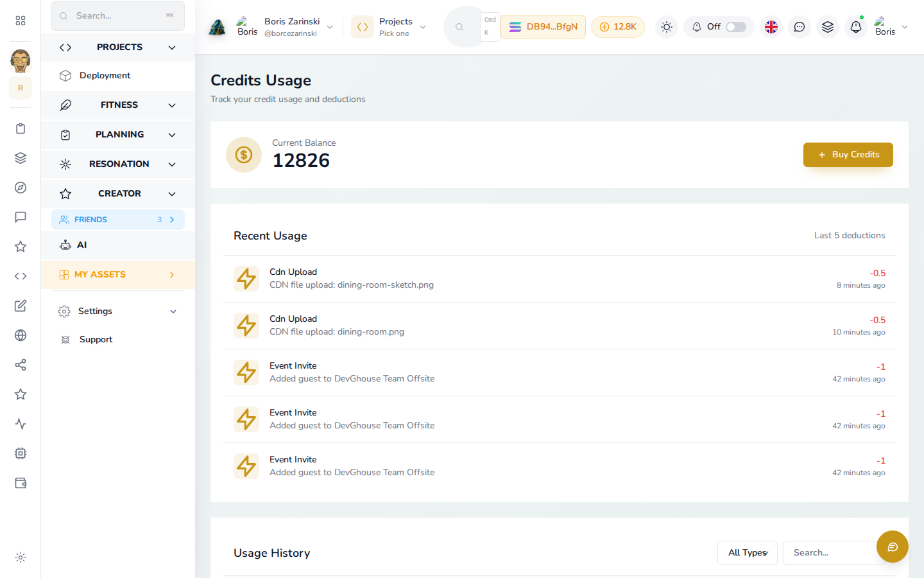Select the AI menu item
Viewport: 924px width, 578px height.
tap(118, 245)
